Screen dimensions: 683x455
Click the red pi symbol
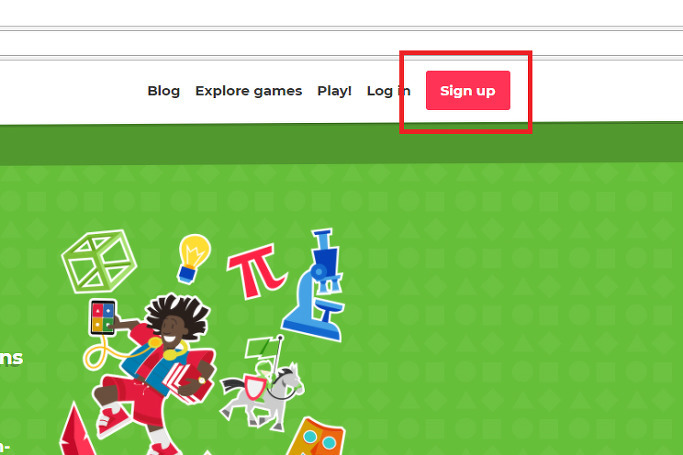256,272
